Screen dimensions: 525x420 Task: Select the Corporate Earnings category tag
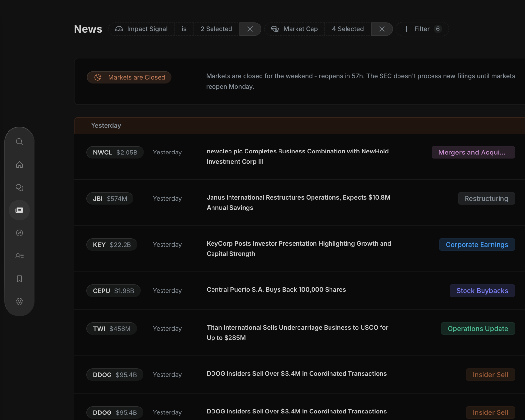pyautogui.click(x=477, y=245)
